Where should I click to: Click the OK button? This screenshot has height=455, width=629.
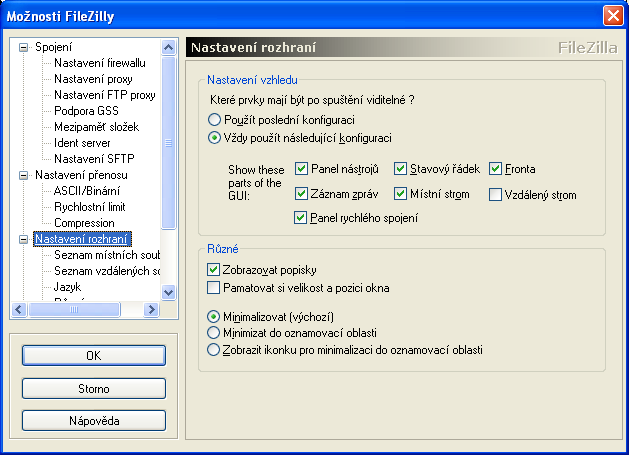(93, 355)
